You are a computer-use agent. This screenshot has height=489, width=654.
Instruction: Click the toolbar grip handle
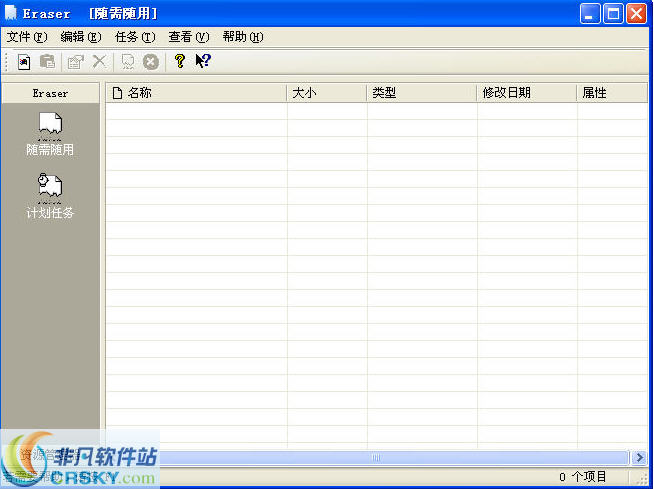tap(7, 62)
